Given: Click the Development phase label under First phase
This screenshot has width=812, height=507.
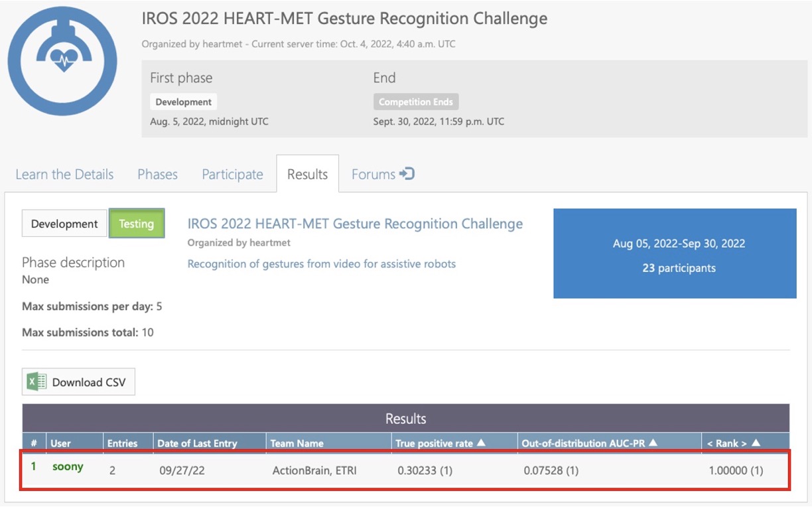Looking at the screenshot, I should click(x=184, y=102).
